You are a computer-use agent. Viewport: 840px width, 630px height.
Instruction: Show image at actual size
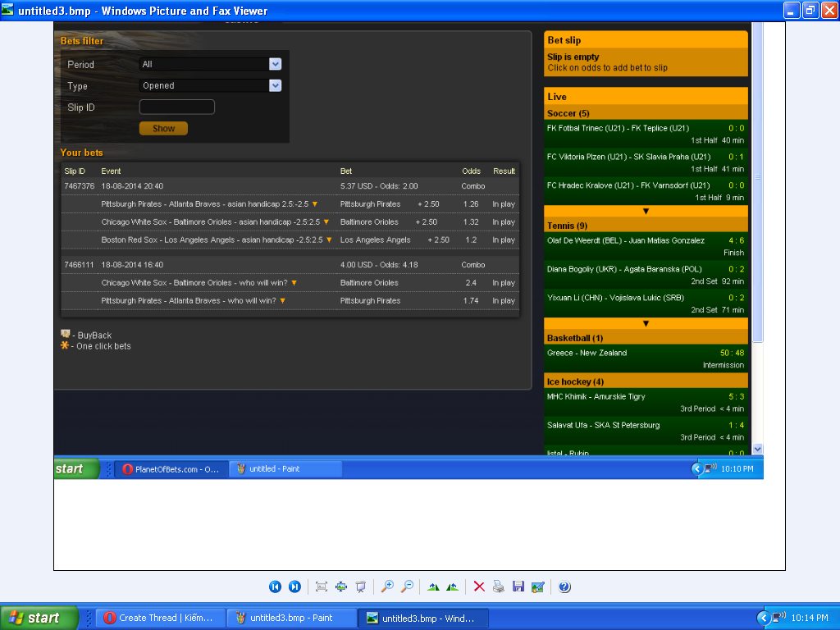340,587
